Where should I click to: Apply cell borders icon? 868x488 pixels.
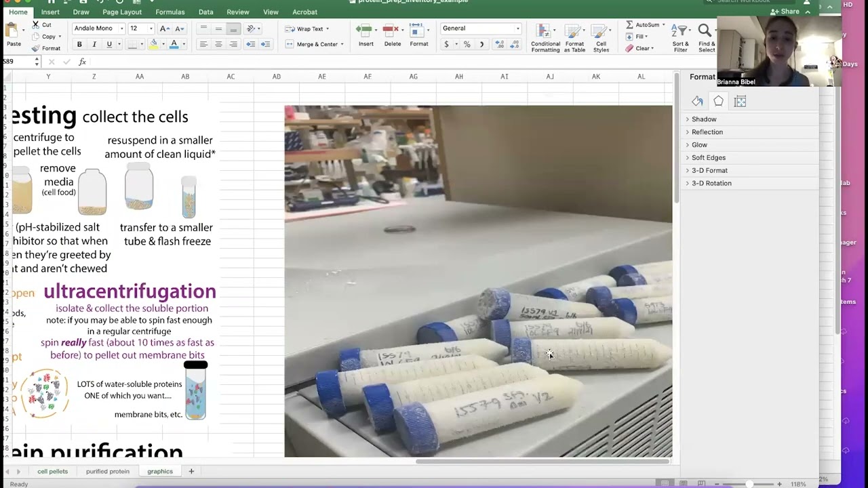pos(132,44)
